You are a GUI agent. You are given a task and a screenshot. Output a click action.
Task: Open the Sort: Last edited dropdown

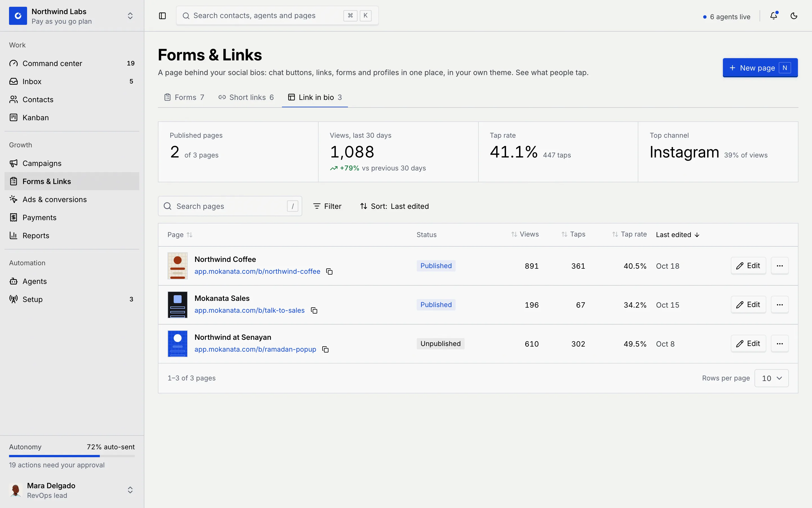[x=394, y=206]
